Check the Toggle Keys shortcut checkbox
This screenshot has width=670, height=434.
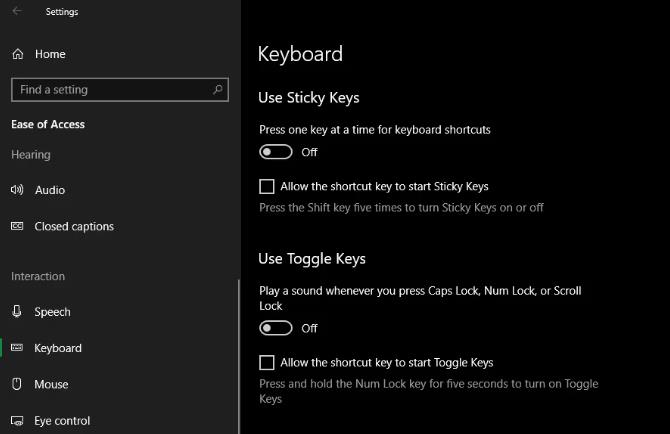[267, 362]
